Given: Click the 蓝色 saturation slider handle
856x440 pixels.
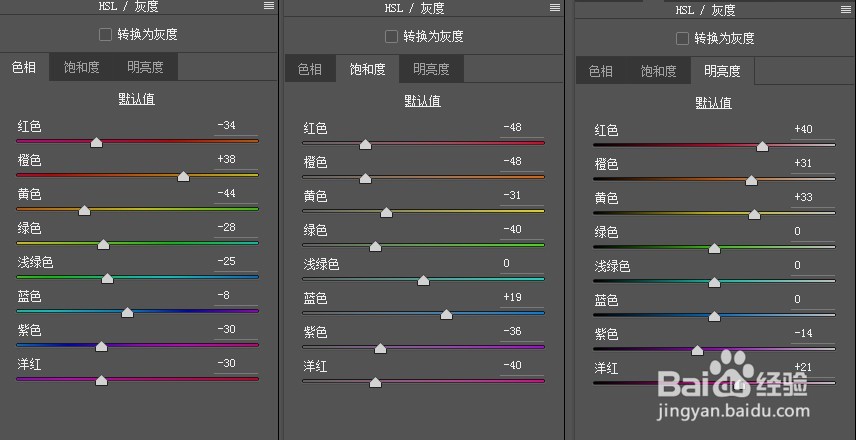Looking at the screenshot, I should point(446,314).
